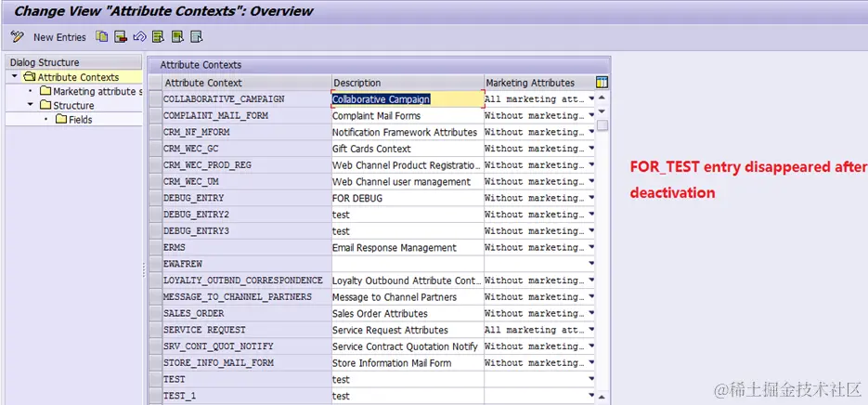This screenshot has height=405, width=868.
Task: Click the Attribute Context column header
Action: tap(247, 83)
